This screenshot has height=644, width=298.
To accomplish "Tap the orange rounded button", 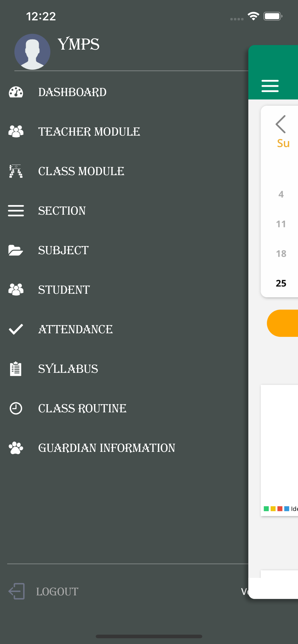I will [x=282, y=323].
